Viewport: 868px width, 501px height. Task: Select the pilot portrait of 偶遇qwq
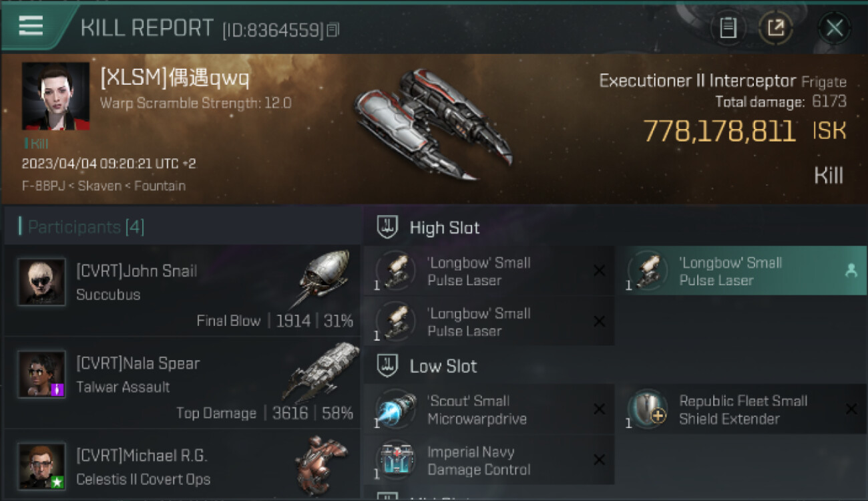tap(55, 96)
